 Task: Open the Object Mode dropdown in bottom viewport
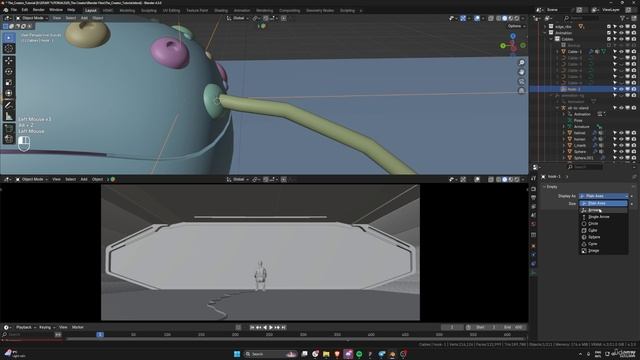(x=32, y=180)
